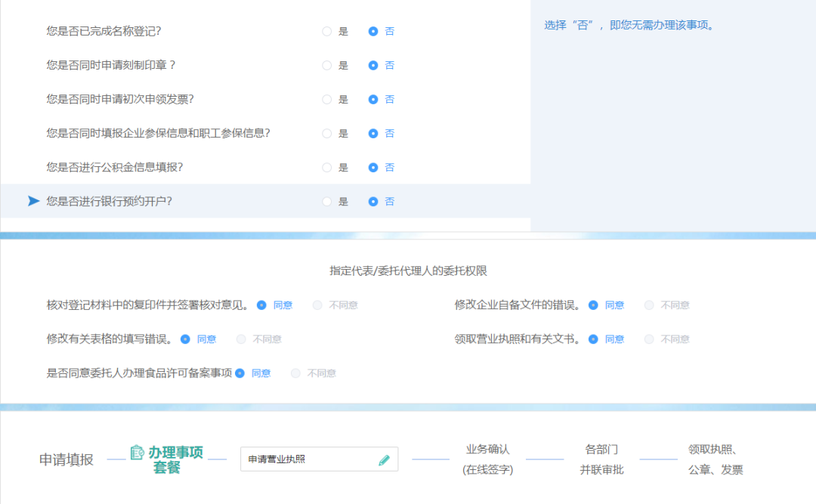Viewport: 816px width, 504px height.
Task: Select 是 for 企业参保信息和职工参保信息 question
Action: pos(326,133)
